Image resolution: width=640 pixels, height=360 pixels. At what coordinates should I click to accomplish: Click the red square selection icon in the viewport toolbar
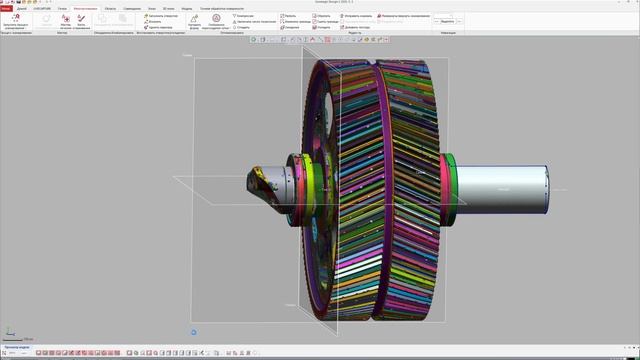pos(327,40)
